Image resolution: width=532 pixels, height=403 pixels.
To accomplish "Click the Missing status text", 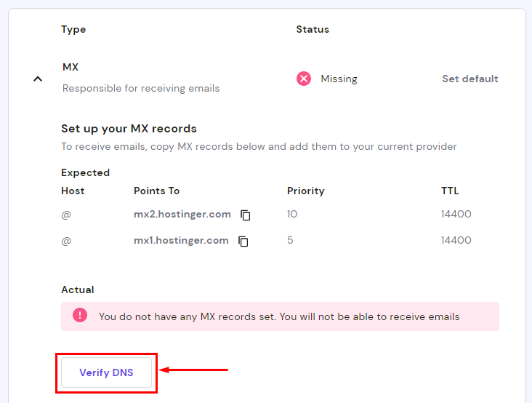I will click(x=339, y=79).
